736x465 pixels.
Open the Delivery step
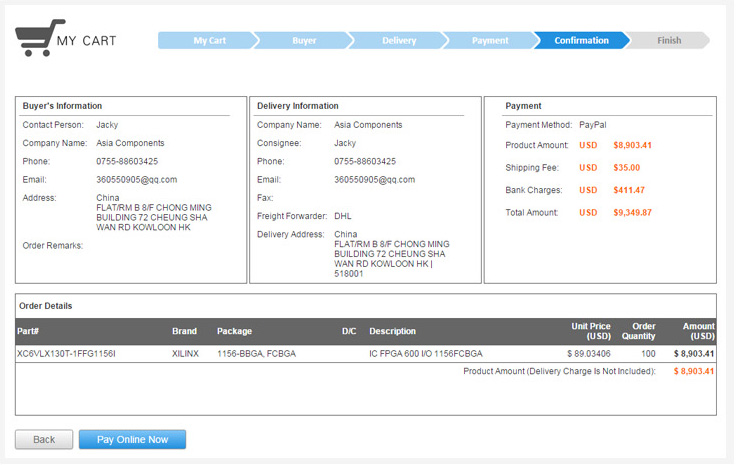coord(398,41)
